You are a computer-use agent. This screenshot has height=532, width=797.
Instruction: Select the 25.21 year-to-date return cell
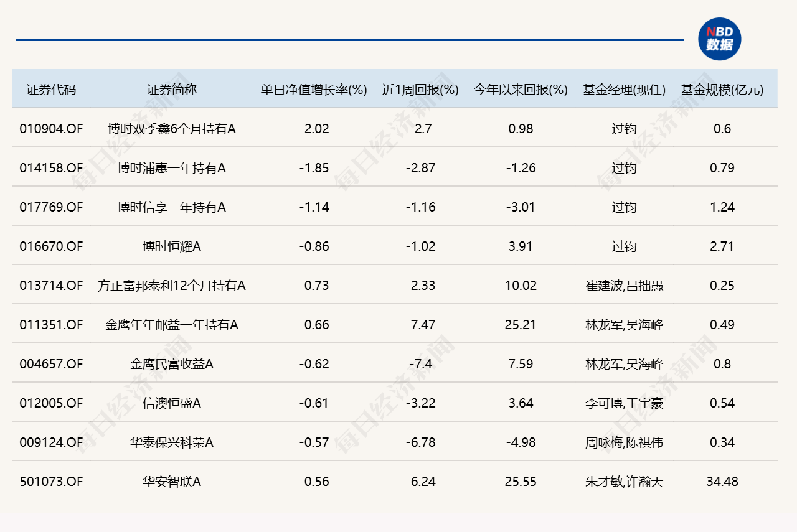click(521, 325)
